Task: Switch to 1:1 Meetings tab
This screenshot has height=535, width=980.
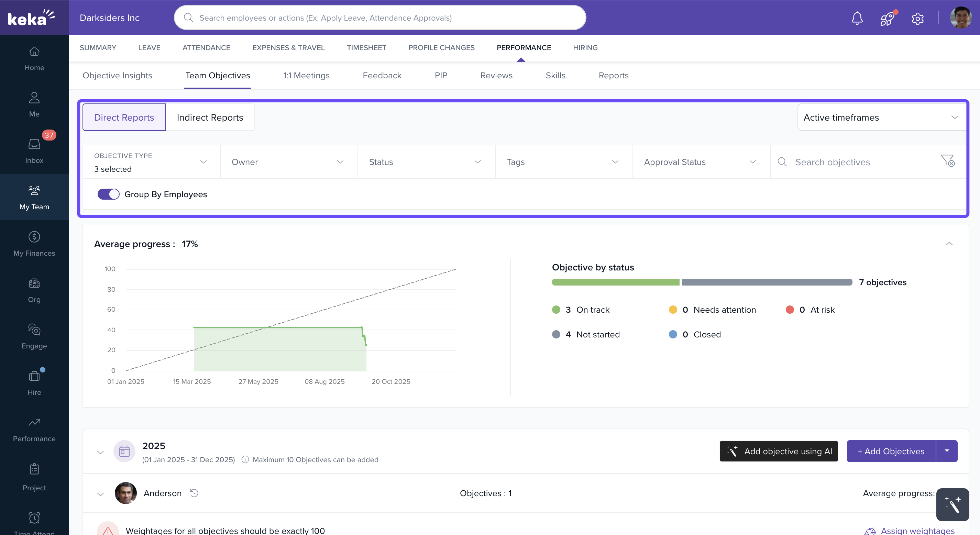Action: point(306,75)
